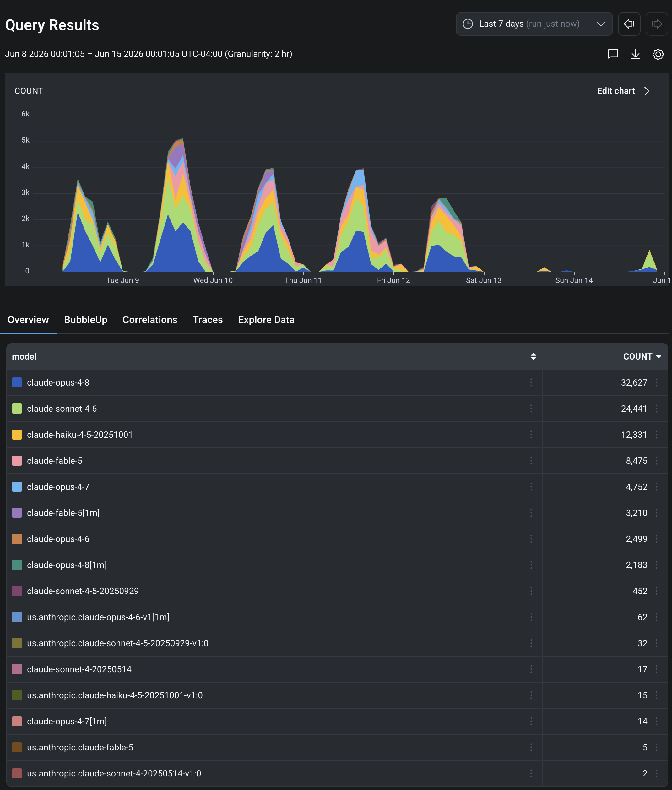Expand the Edit chart chevron

(x=647, y=91)
